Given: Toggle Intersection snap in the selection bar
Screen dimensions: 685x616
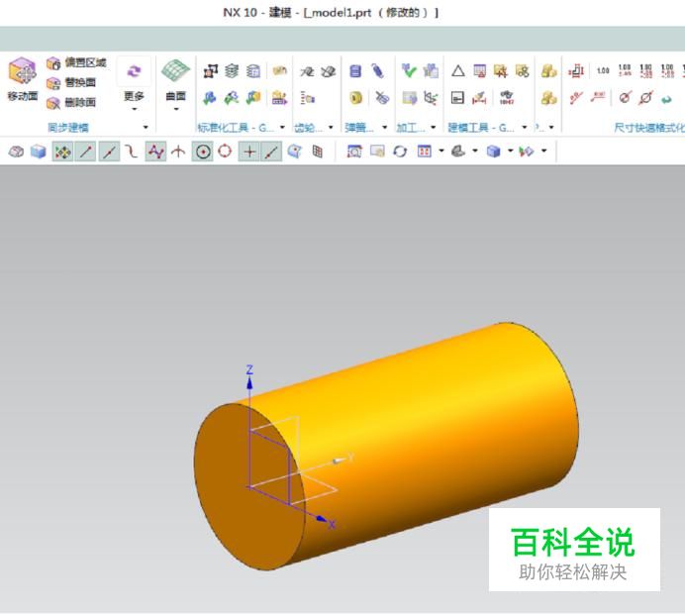Looking at the screenshot, I should (x=178, y=152).
